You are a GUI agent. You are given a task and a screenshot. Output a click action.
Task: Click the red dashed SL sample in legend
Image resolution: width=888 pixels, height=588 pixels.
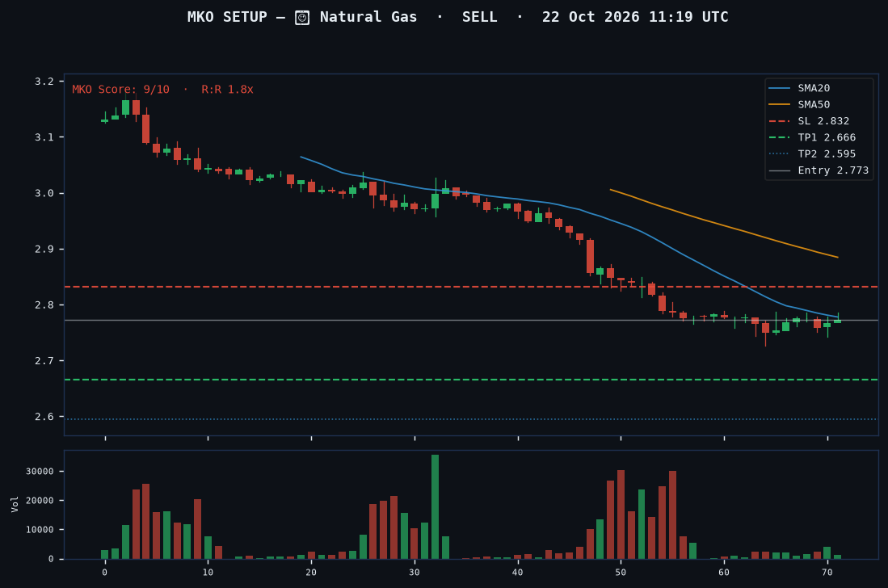point(779,121)
